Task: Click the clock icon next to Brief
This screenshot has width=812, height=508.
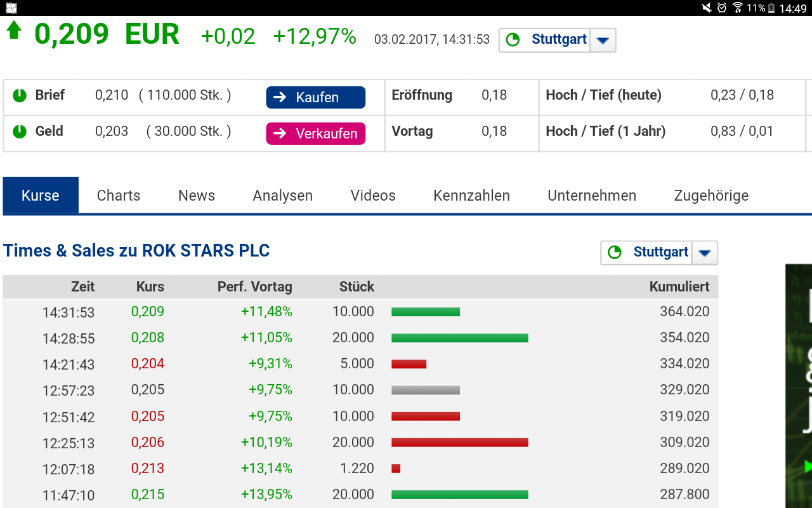Action: (x=20, y=95)
